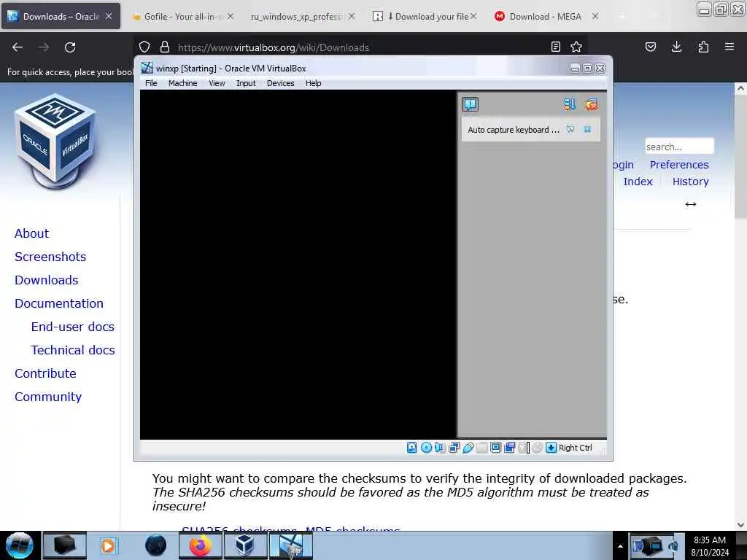This screenshot has width=747, height=560.
Task: Dismiss the Auto capture keyboard notification
Action: 587,129
